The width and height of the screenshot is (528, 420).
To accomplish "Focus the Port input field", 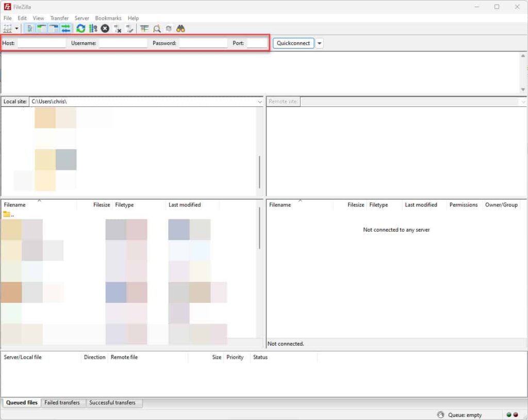I will pos(257,43).
